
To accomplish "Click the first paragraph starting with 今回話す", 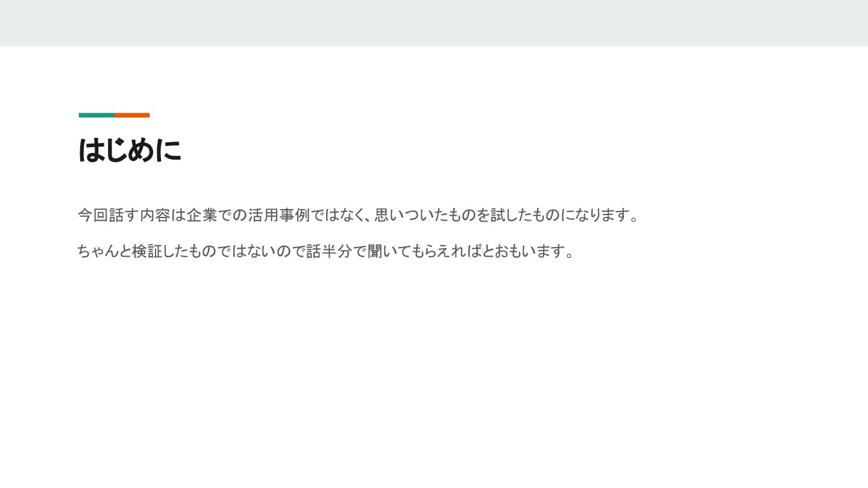I will pyautogui.click(x=358, y=215).
